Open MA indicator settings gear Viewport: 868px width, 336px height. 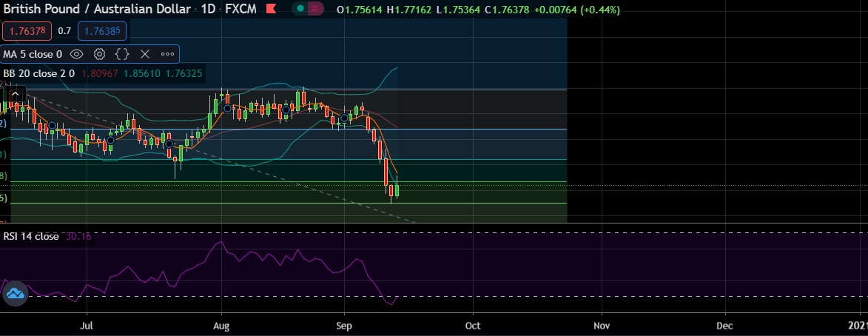100,54
